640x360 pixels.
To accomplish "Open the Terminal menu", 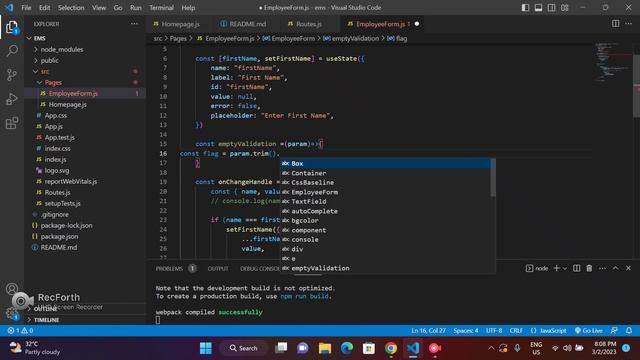I will click(x=161, y=7).
